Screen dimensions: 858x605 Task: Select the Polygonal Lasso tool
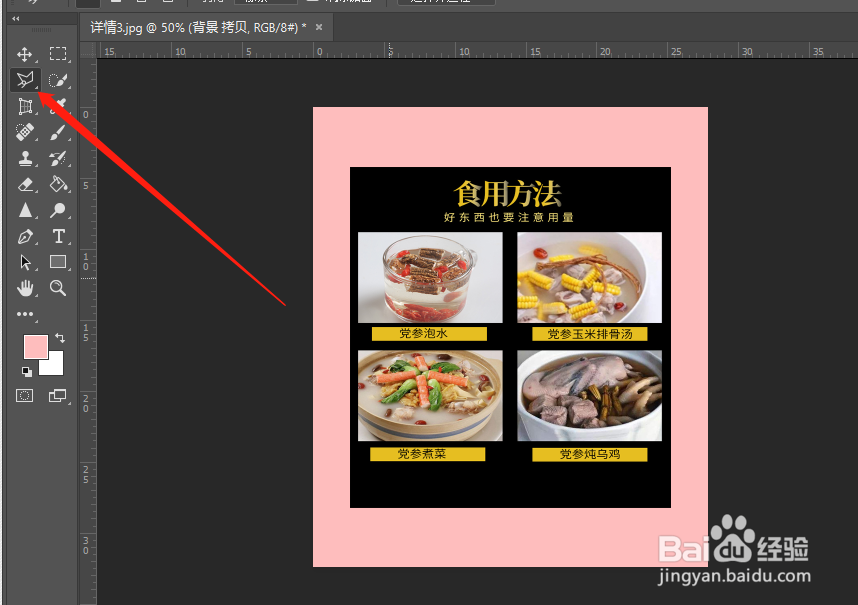[25, 80]
